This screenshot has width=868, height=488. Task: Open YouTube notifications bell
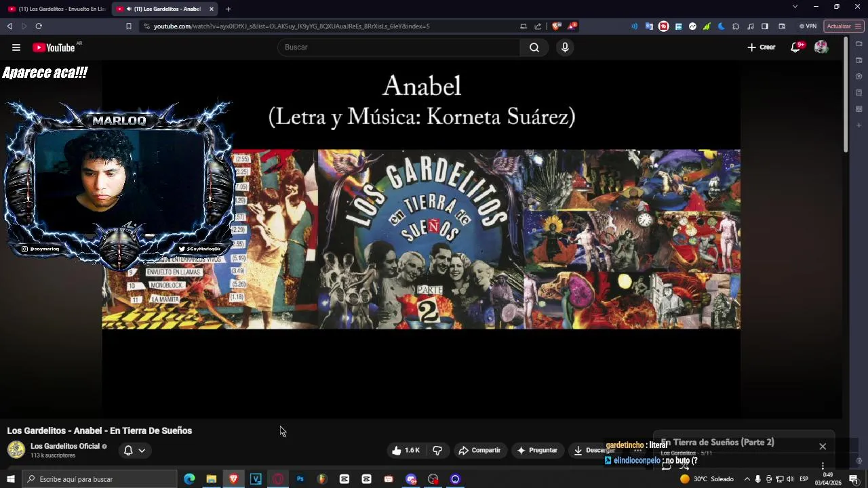point(795,47)
